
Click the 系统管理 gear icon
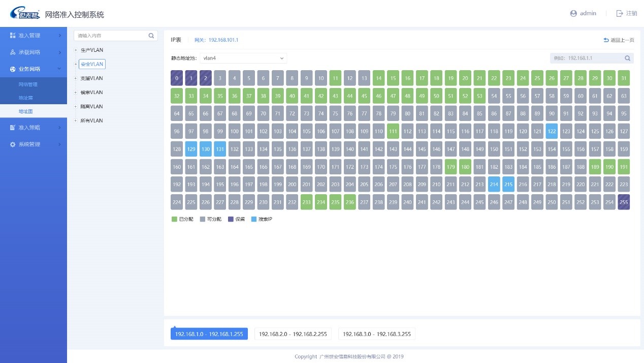13,144
